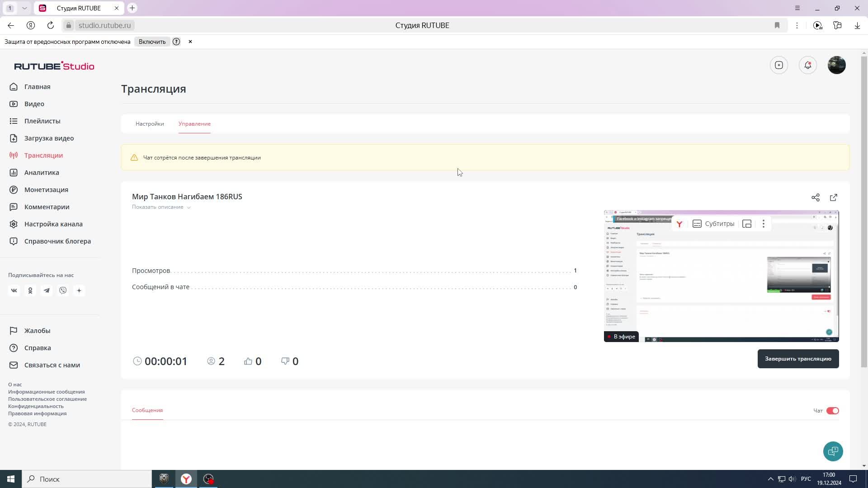
Task: Open the Аналитика section
Action: tap(34, 173)
